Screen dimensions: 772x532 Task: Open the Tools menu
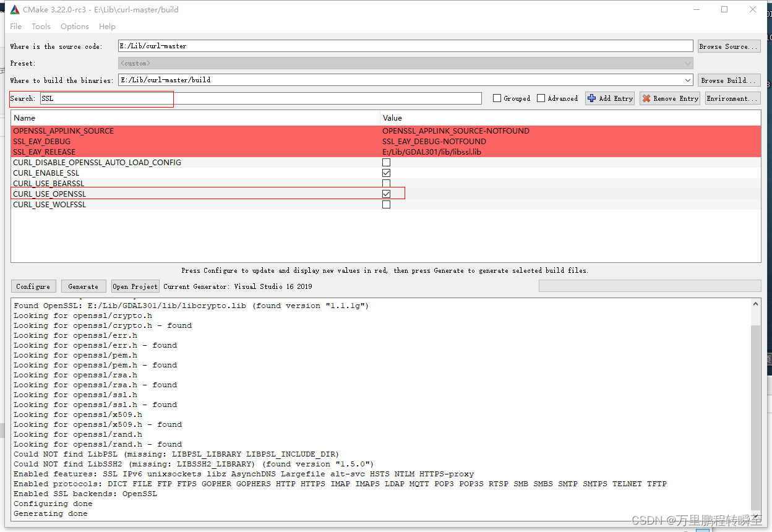pos(41,26)
